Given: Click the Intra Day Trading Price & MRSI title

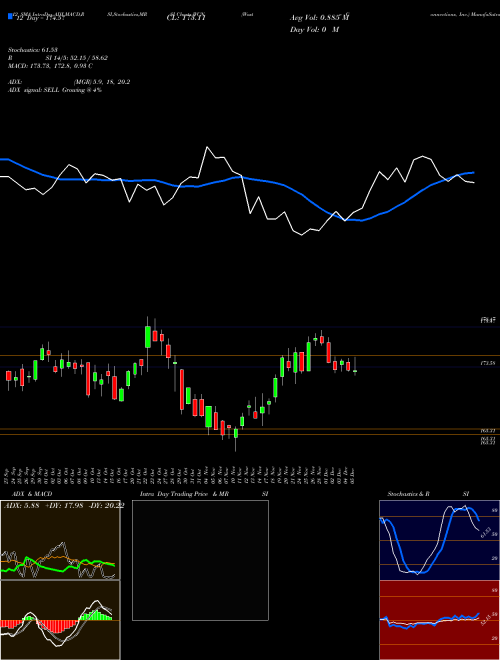Looking at the screenshot, I should click(204, 494).
